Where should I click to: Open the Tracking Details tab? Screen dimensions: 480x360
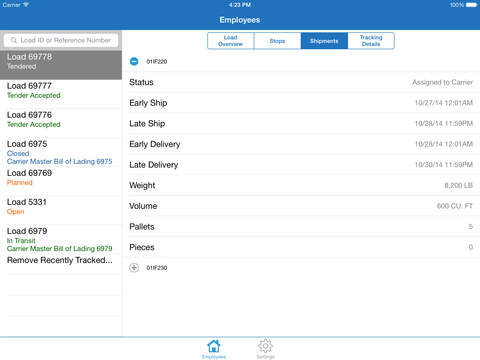pyautogui.click(x=371, y=41)
